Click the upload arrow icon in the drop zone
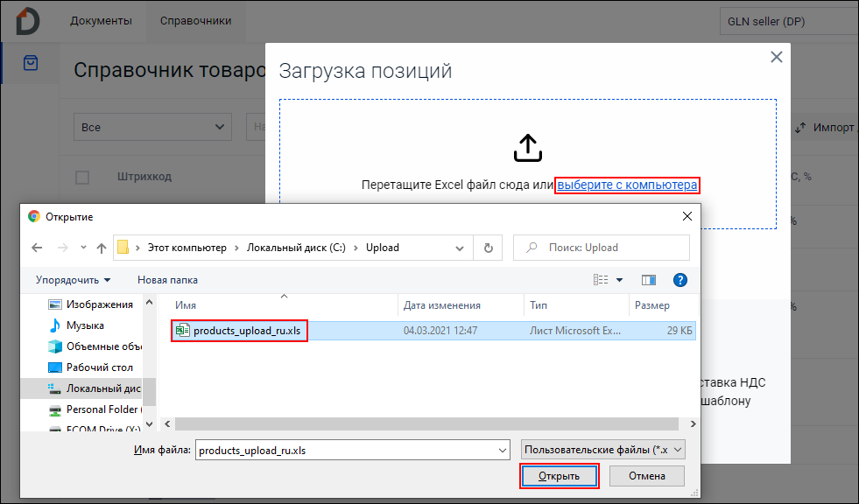Viewport: 859px width, 504px height. [x=526, y=149]
